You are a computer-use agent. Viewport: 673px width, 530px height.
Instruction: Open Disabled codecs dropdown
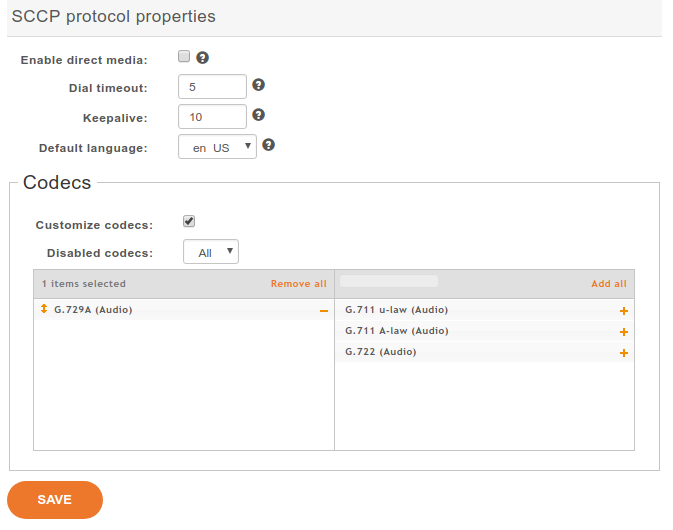pos(211,251)
